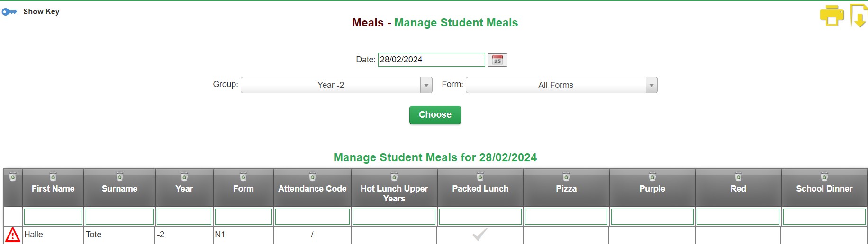
Task: Tick the Pizza cell for Halle Tote
Action: (566, 235)
